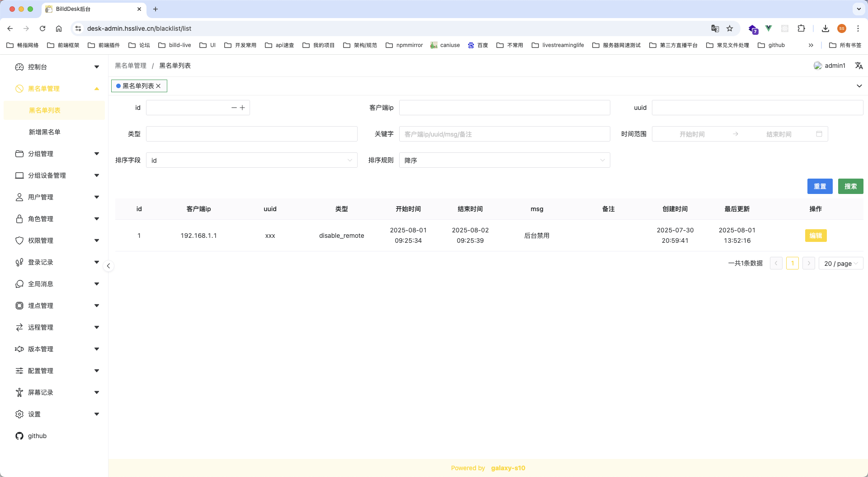Click the 设置 gear icon
The height and width of the screenshot is (477, 868).
tap(19, 414)
